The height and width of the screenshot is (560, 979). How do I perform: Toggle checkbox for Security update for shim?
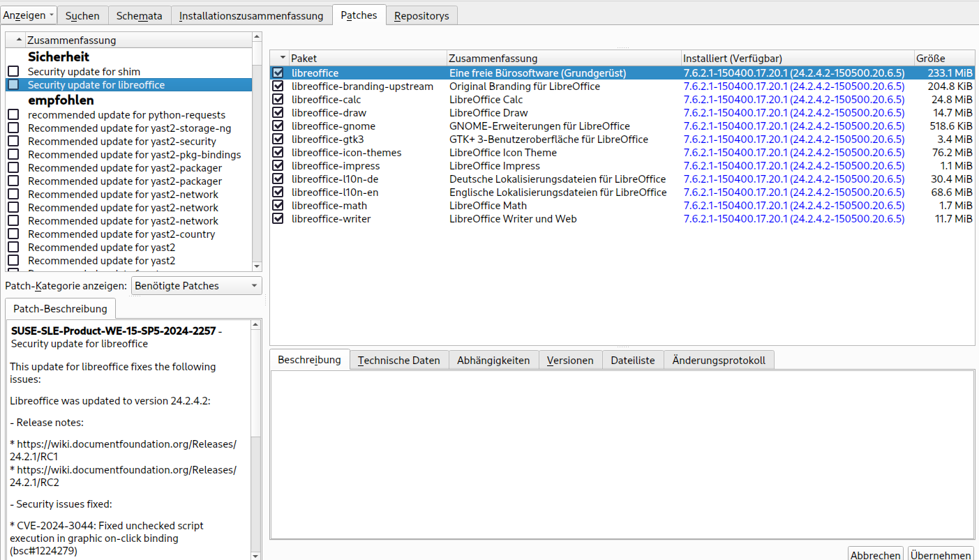13,72
